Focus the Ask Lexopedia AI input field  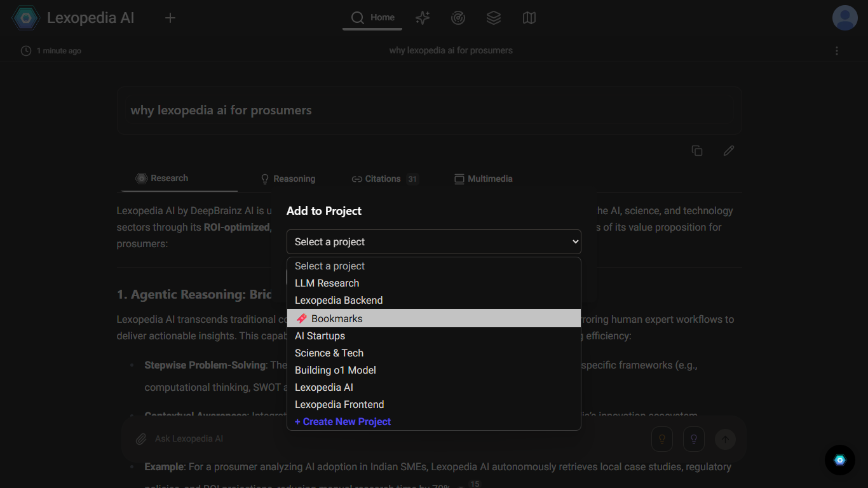(397, 439)
